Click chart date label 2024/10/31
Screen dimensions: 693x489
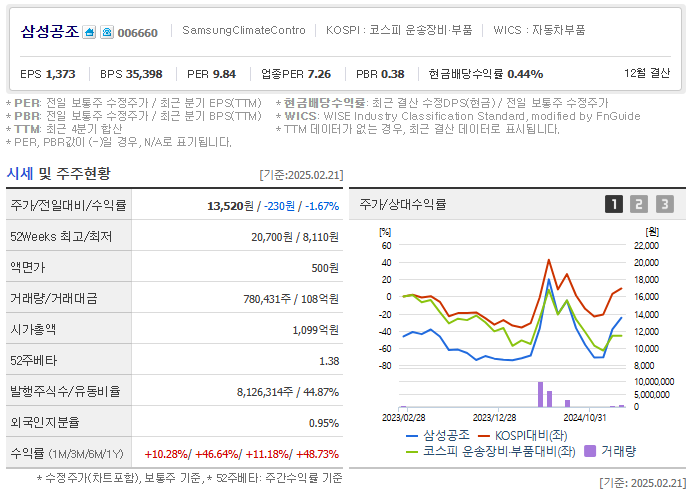click(585, 418)
